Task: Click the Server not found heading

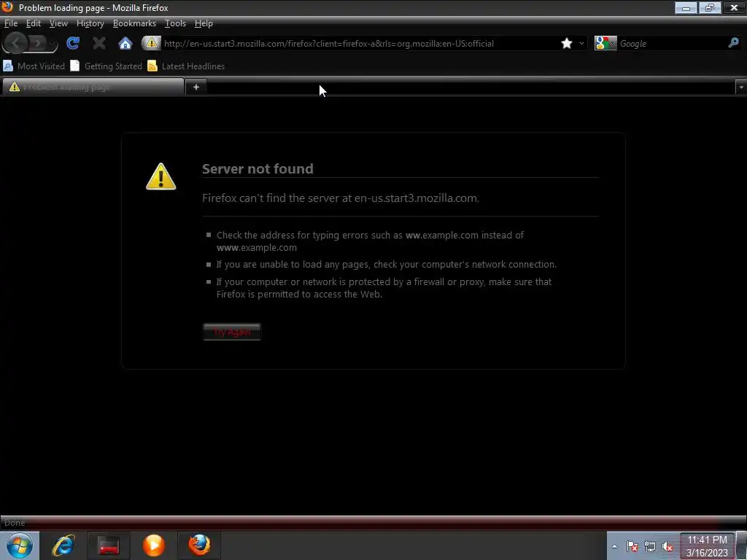Action: [x=258, y=168]
